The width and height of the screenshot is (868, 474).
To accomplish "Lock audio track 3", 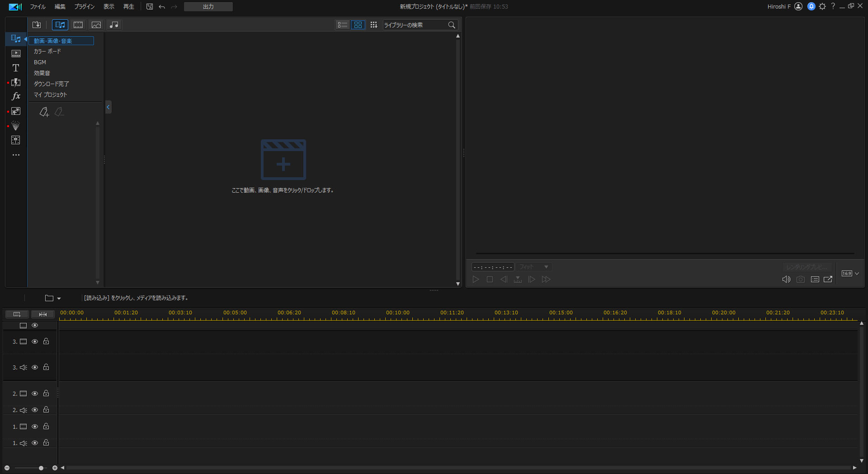I will [46, 367].
